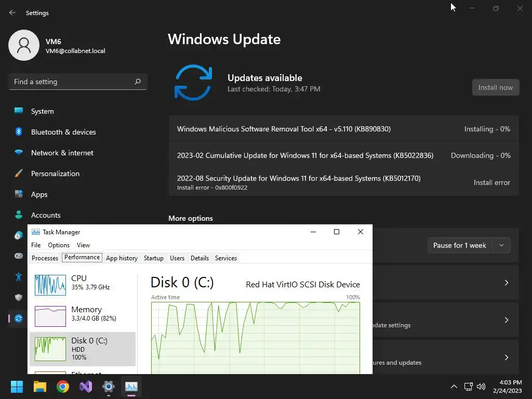Screen dimensions: 532x399
Task: Expand the Pause for 1 week dropdown arrow
Action: (501, 245)
